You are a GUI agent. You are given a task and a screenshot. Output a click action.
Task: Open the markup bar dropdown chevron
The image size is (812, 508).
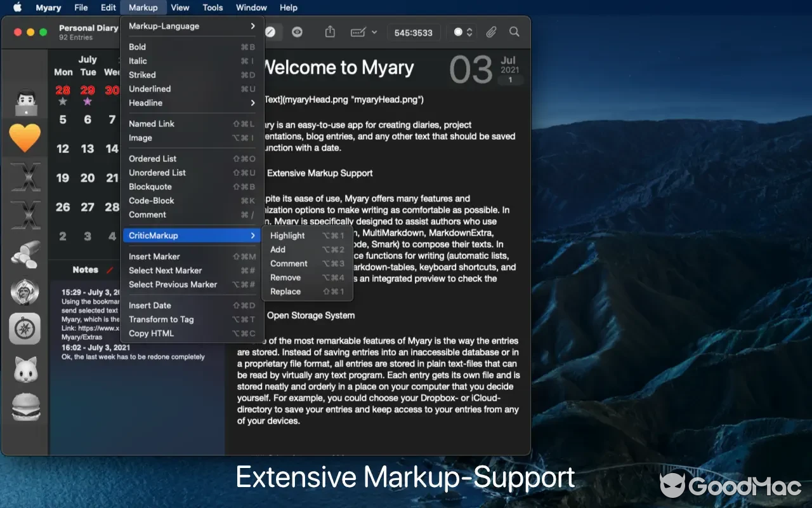coord(375,32)
